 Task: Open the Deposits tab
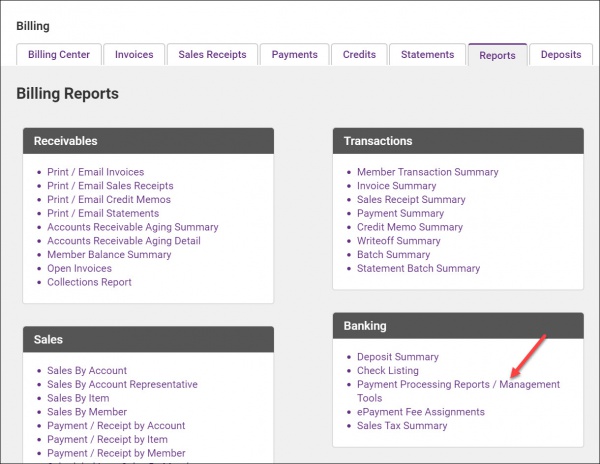pyautogui.click(x=560, y=55)
